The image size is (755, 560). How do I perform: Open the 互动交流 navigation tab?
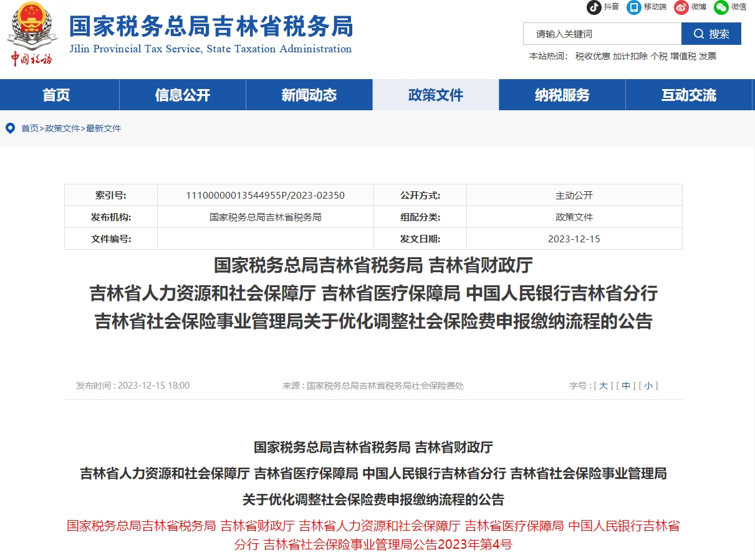[x=689, y=95]
